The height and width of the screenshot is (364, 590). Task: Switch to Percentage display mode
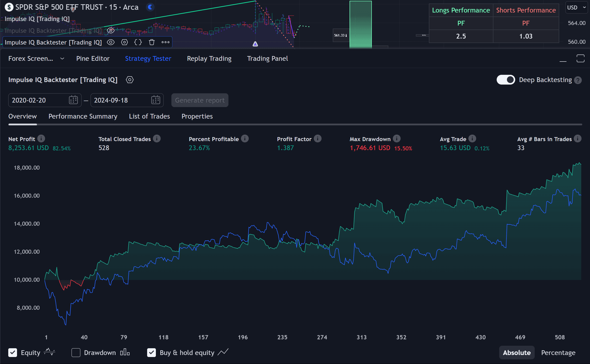pos(558,353)
